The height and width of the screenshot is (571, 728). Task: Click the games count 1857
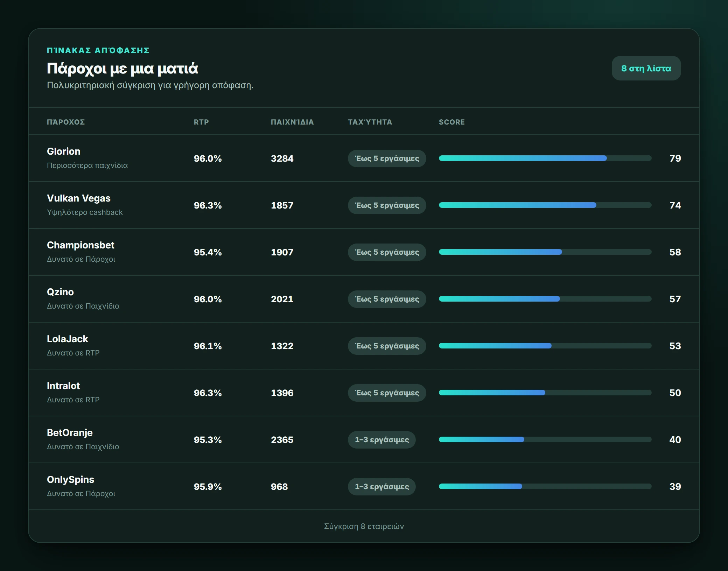(x=282, y=205)
